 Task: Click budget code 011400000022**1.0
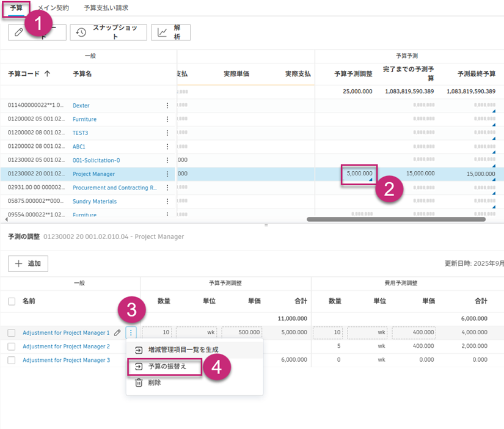click(35, 105)
